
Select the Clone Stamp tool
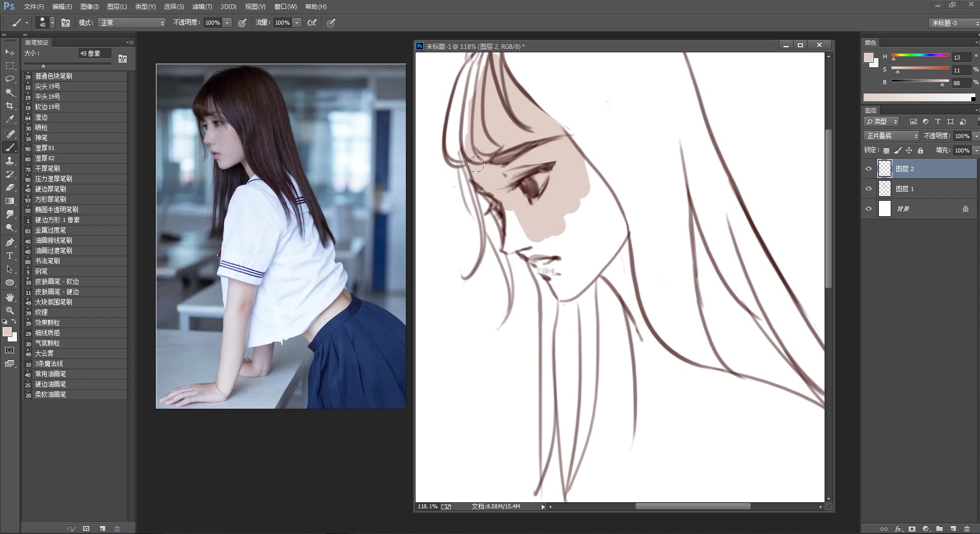click(9, 161)
